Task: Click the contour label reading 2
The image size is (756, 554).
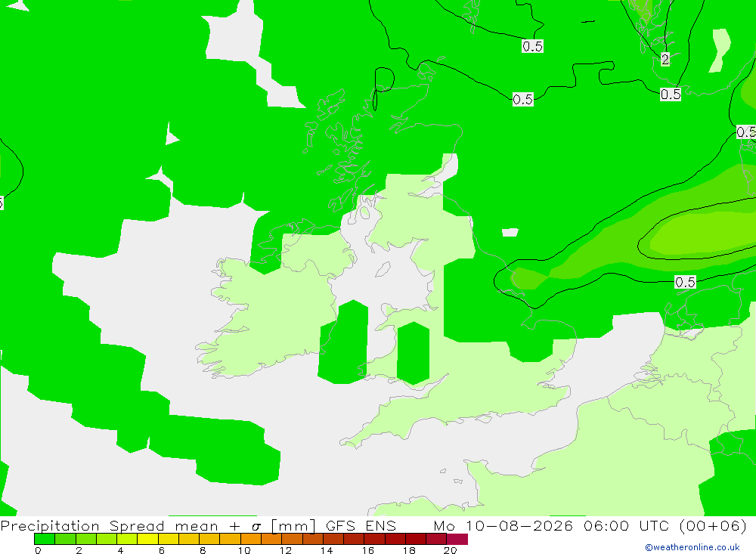Action: [665, 59]
